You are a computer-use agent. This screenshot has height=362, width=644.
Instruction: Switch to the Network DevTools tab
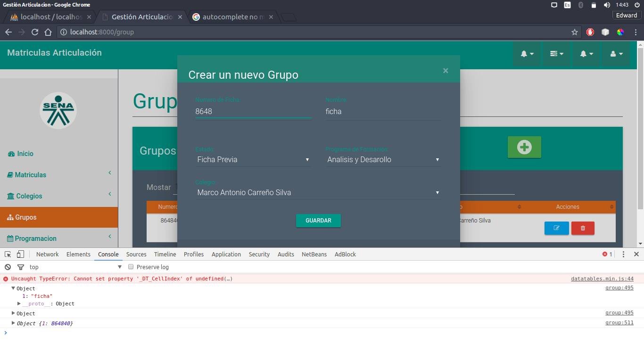[x=47, y=254]
